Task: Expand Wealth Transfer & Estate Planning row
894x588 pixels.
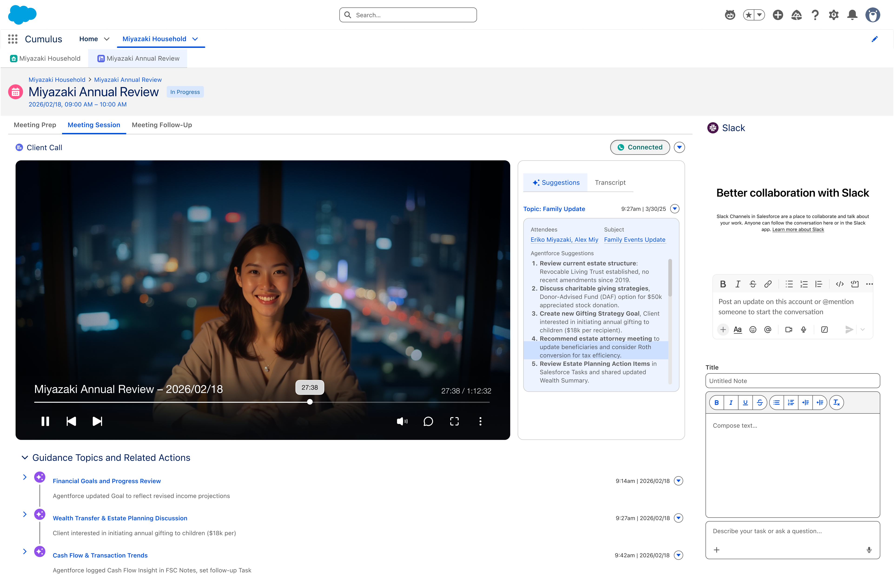Action: tap(25, 514)
